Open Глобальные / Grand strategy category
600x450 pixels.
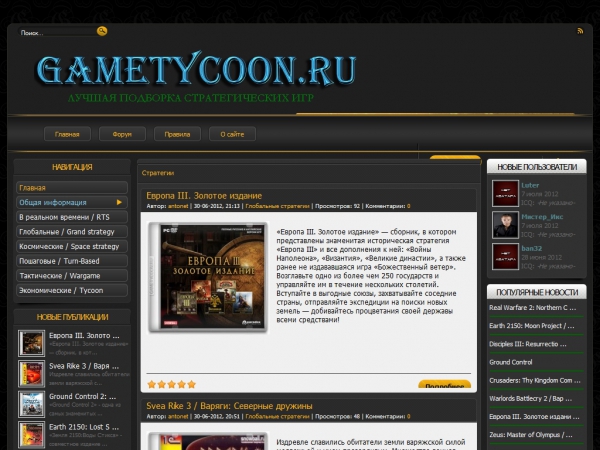point(72,232)
